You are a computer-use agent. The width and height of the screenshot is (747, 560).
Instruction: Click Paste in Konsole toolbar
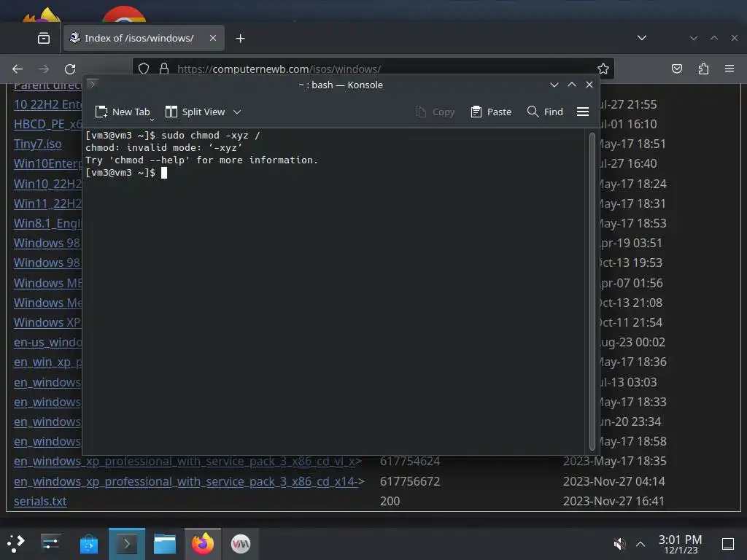tap(491, 112)
